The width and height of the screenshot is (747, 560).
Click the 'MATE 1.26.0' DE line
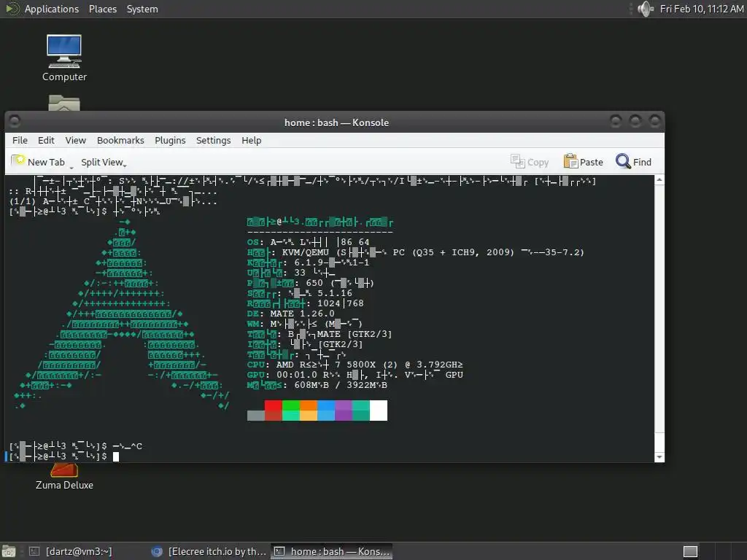[x=290, y=314]
